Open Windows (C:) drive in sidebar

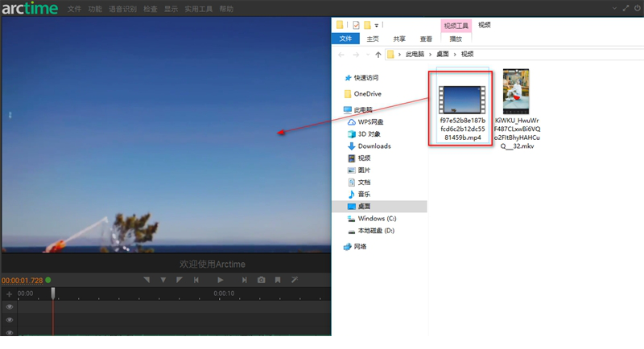377,219
